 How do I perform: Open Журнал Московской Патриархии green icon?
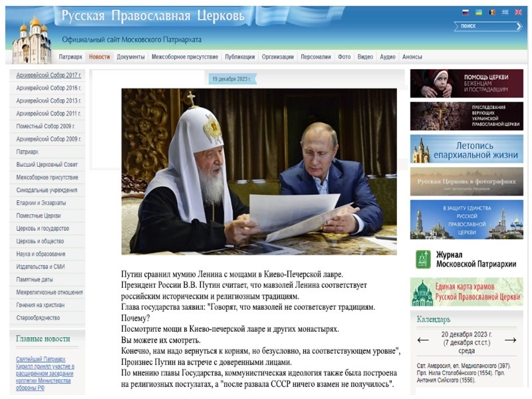[x=422, y=259]
